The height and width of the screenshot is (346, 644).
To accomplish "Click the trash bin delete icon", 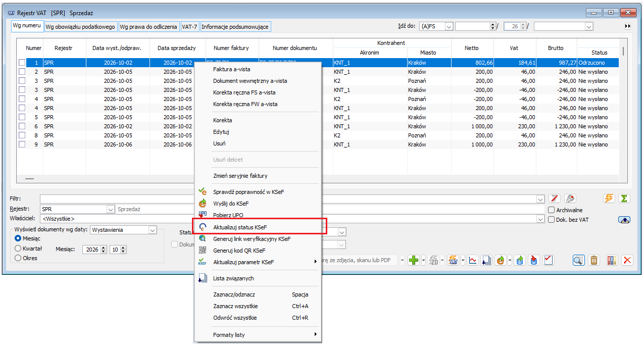I will click(x=594, y=260).
